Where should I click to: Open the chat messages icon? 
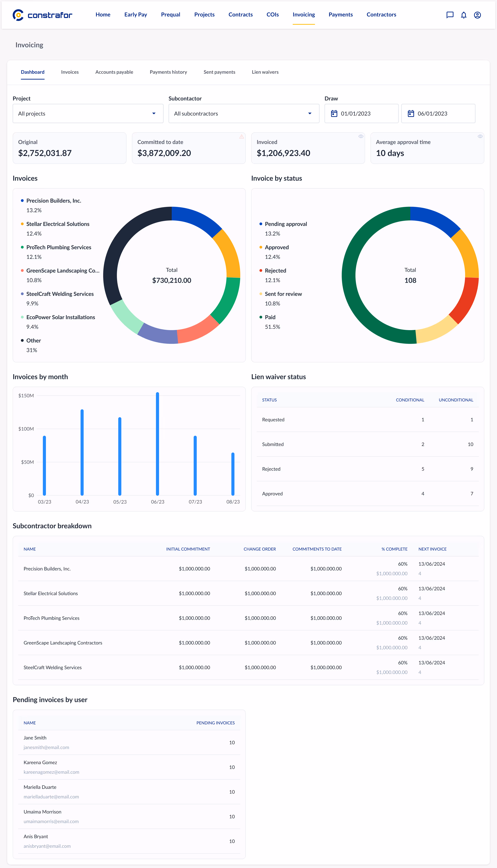coord(450,15)
